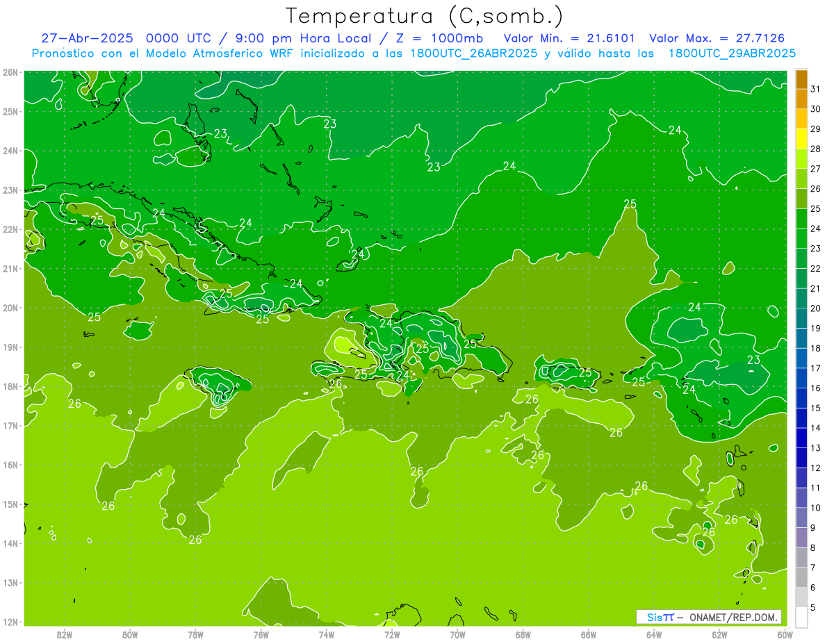Click the blue "Sis" logo text beside ONAMET

pos(654,617)
